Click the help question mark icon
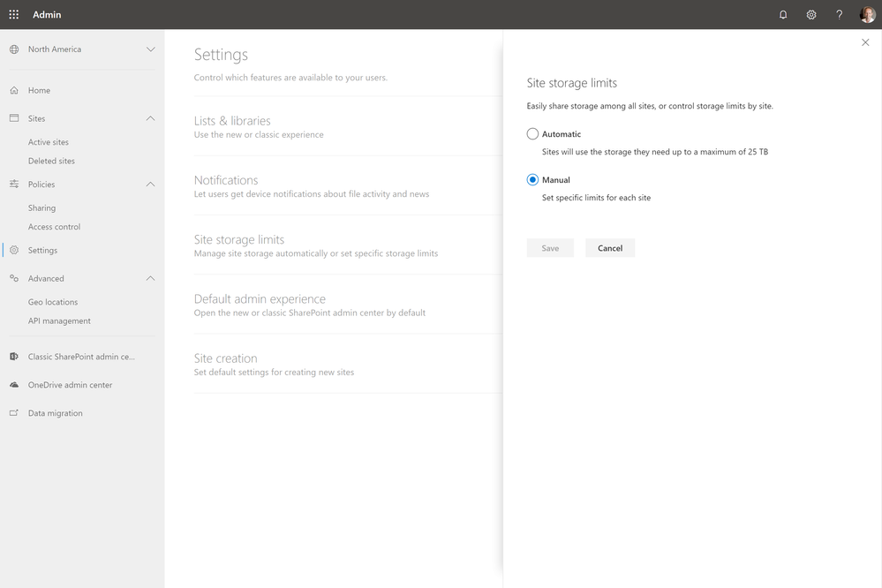 coord(840,14)
